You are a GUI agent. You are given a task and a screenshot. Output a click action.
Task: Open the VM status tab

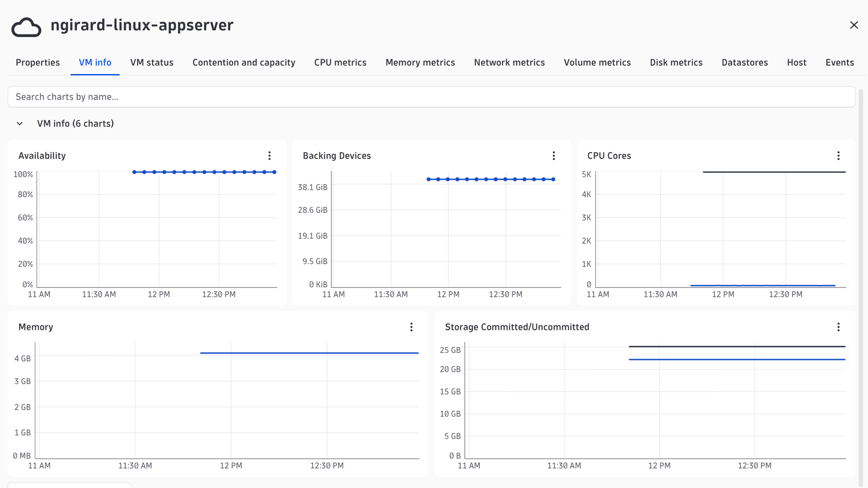pyautogui.click(x=152, y=62)
